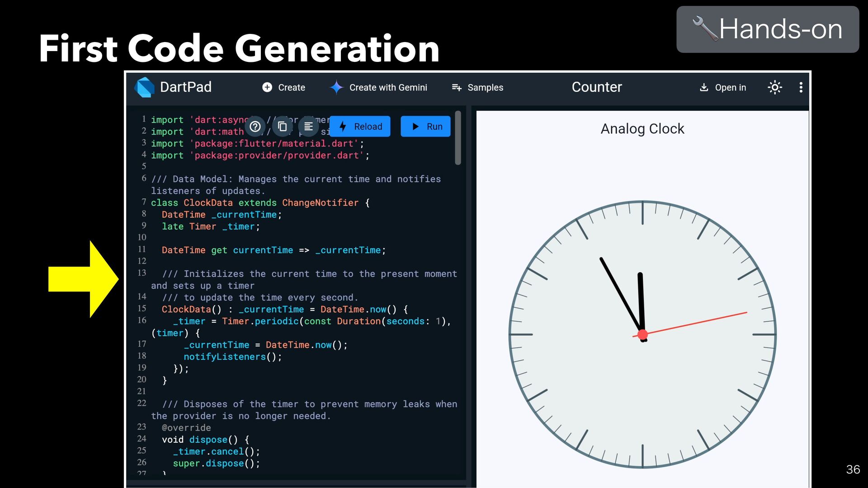The height and width of the screenshot is (488, 868).
Task: Open the Open in menu
Action: [x=730, y=87]
